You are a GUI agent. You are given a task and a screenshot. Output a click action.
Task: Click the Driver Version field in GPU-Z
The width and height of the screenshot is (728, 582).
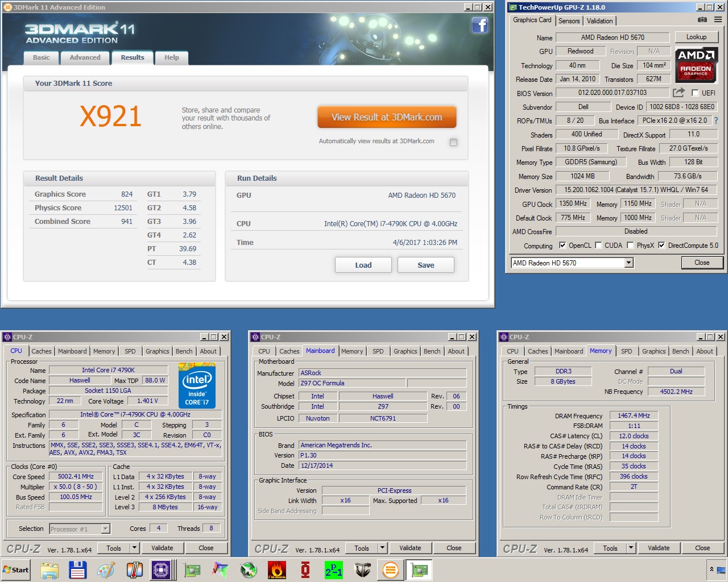pyautogui.click(x=636, y=190)
